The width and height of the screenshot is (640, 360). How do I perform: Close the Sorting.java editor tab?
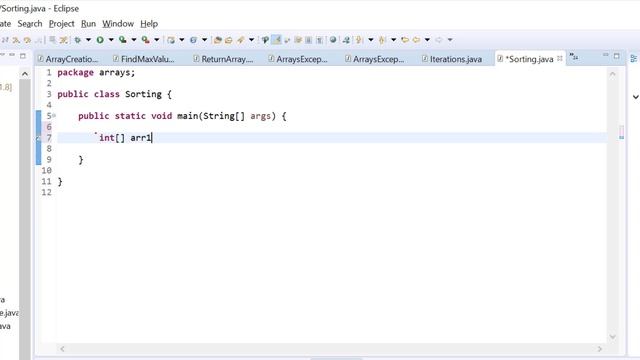point(560,59)
